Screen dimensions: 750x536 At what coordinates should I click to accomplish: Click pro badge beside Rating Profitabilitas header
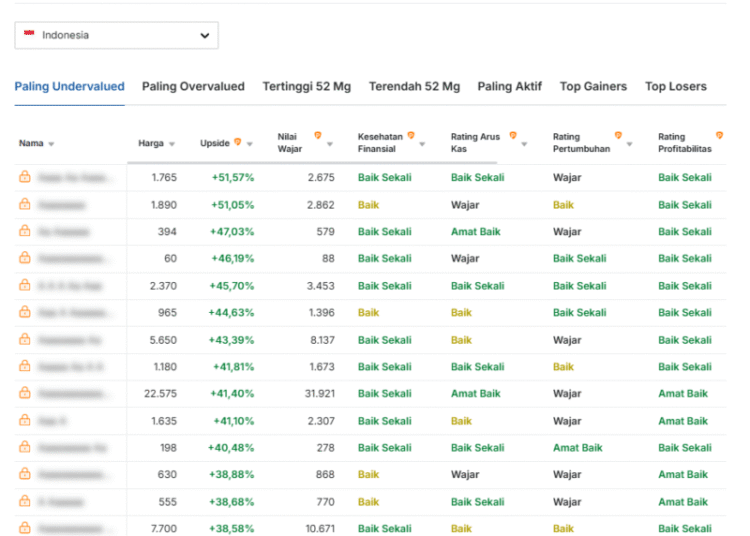[x=719, y=136]
